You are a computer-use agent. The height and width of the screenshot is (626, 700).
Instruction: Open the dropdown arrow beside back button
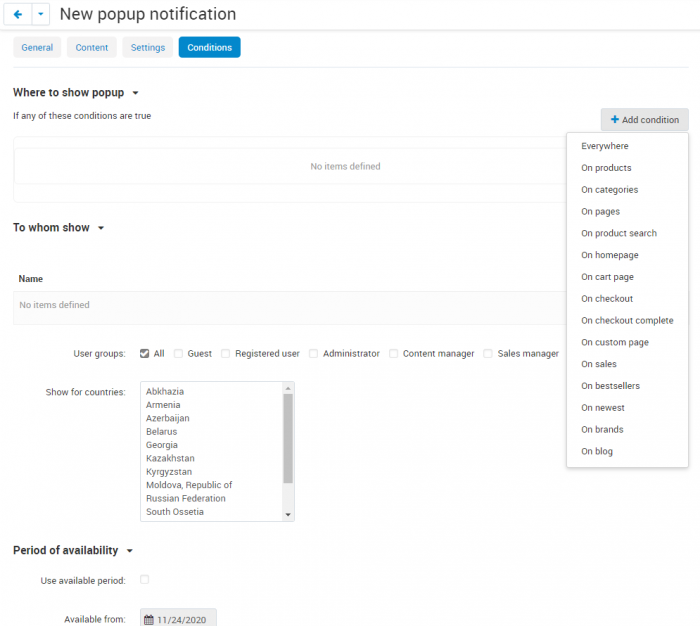[x=41, y=14]
